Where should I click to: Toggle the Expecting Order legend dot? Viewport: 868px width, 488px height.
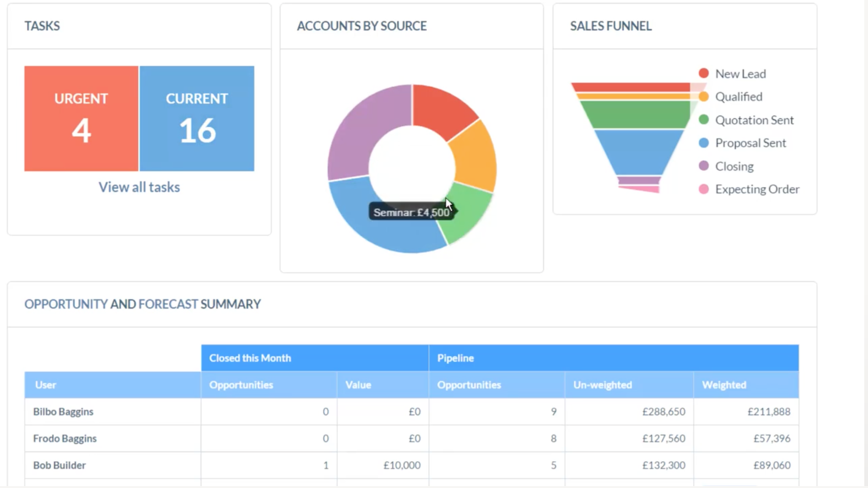point(703,189)
